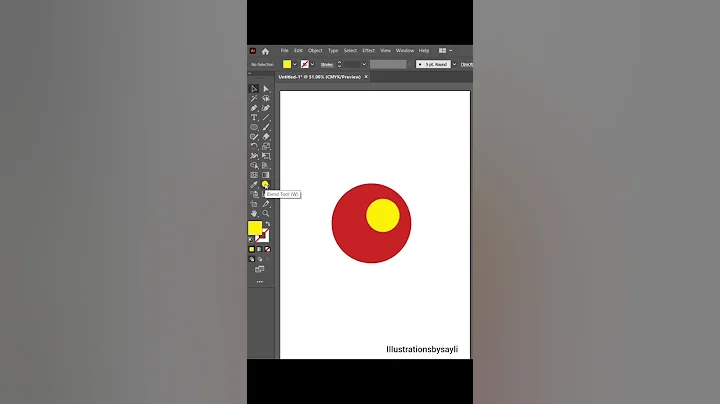Select the Lasso tool
The width and height of the screenshot is (720, 404).
(x=266, y=98)
